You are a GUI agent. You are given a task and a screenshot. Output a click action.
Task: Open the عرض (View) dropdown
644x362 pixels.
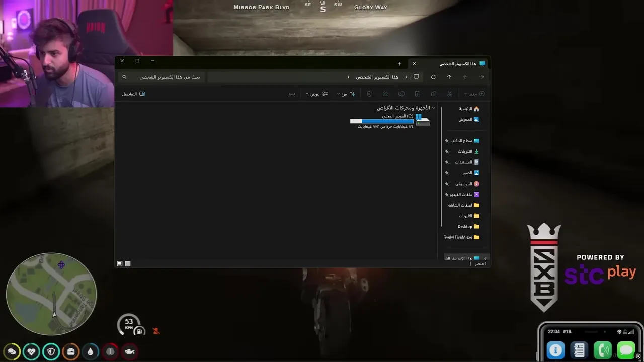click(317, 94)
